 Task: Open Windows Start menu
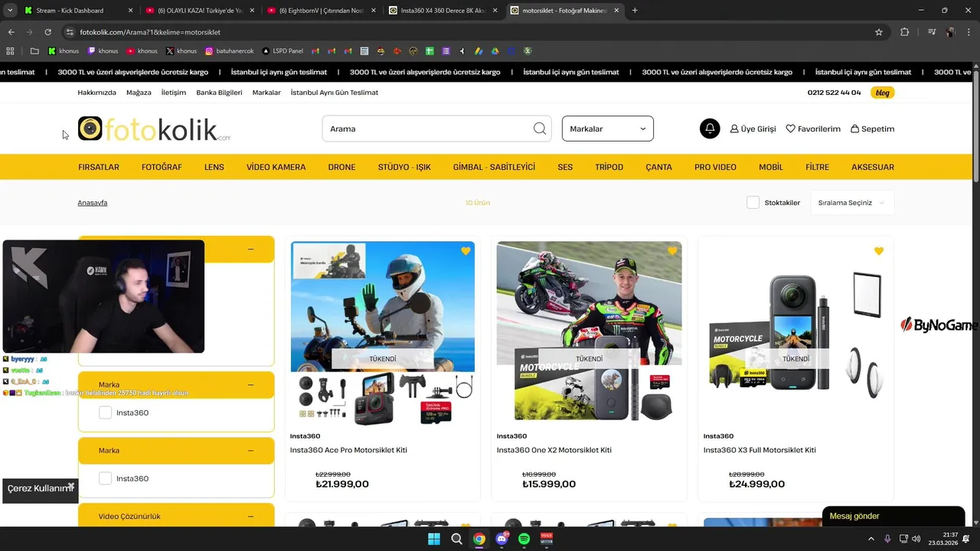point(434,539)
